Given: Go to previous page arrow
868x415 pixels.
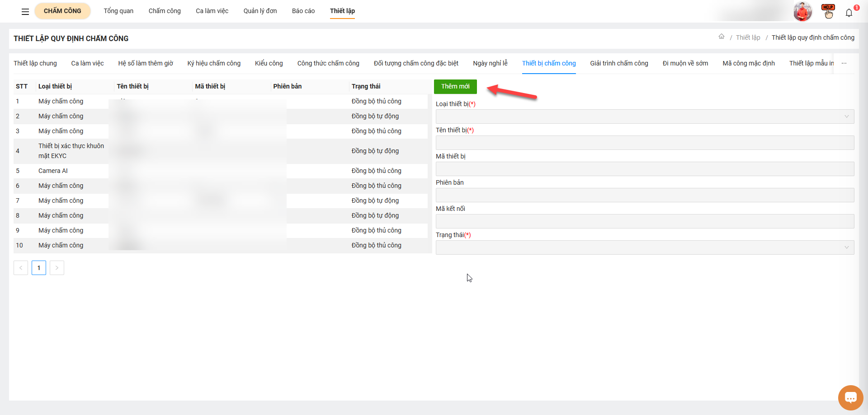Looking at the screenshot, I should click(x=21, y=268).
